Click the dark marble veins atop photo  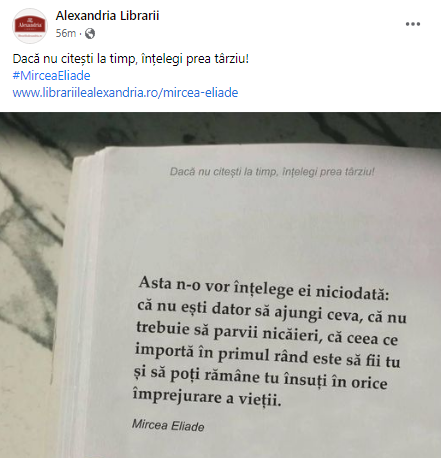[x=220, y=128]
